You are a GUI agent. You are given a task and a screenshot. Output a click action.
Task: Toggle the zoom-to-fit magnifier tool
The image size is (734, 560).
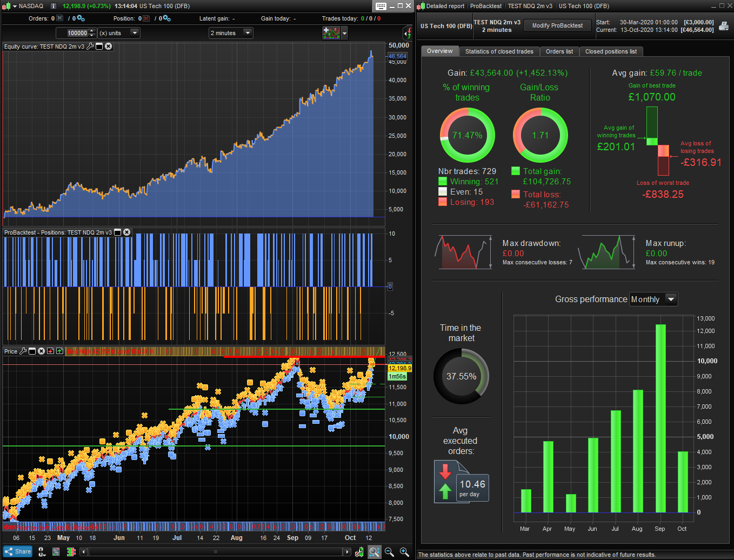(374, 552)
